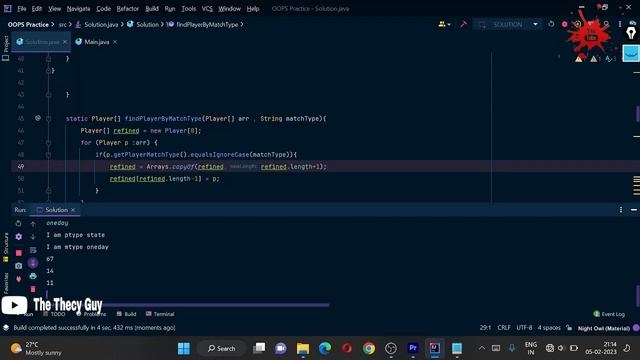Click the taskbar Search box
This screenshot has height=360, width=640.
[222, 348]
